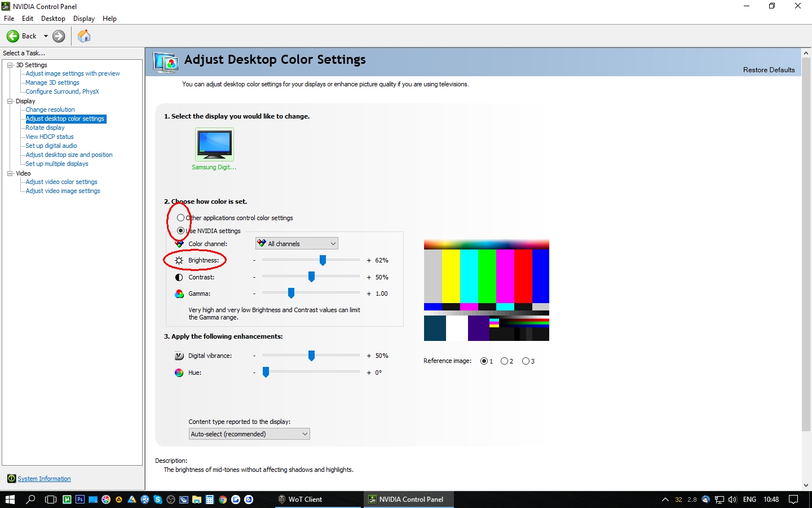Choose reference image 2
Viewport: 812px width, 508px height.
(504, 361)
